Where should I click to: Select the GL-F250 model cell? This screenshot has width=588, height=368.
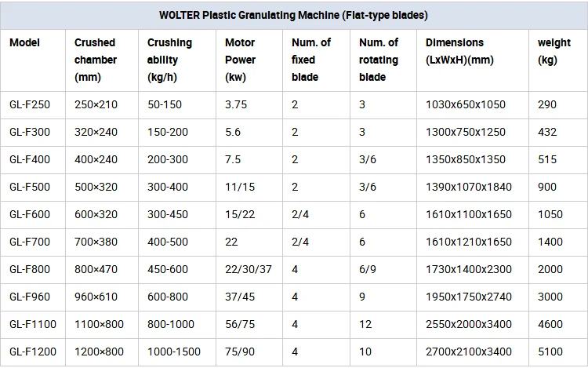30,105
